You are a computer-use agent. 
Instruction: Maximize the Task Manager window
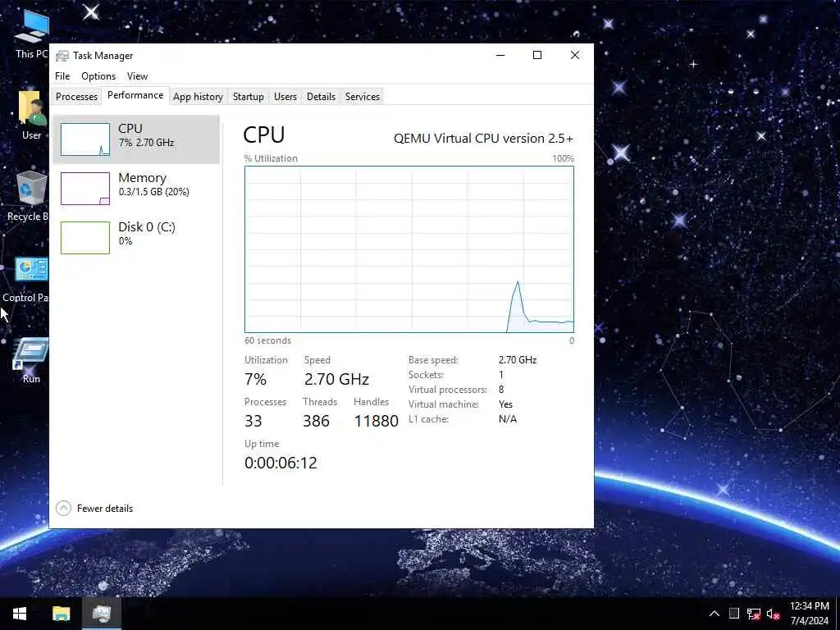click(x=537, y=55)
